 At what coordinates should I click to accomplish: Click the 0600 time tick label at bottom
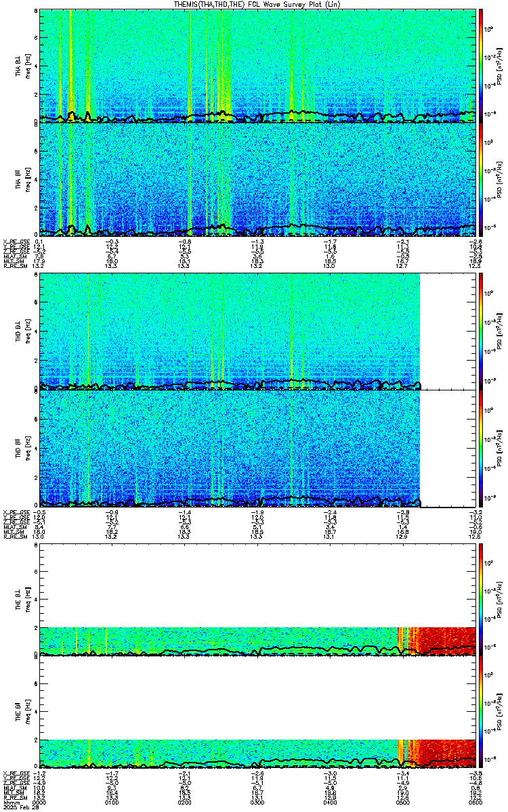point(474,803)
